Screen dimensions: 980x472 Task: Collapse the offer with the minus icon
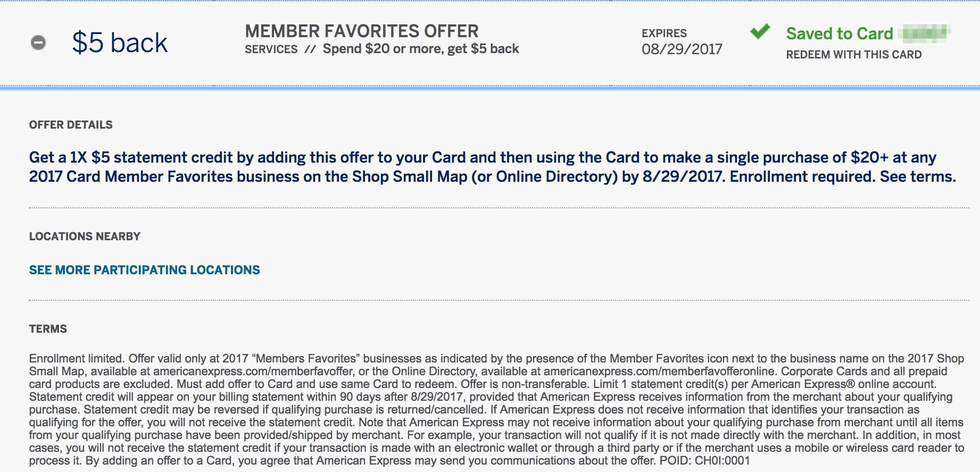(x=38, y=43)
